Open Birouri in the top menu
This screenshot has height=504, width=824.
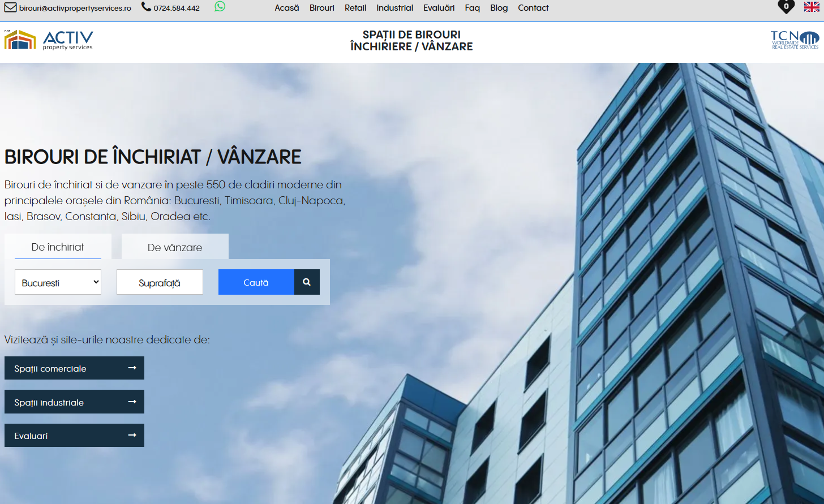point(321,8)
